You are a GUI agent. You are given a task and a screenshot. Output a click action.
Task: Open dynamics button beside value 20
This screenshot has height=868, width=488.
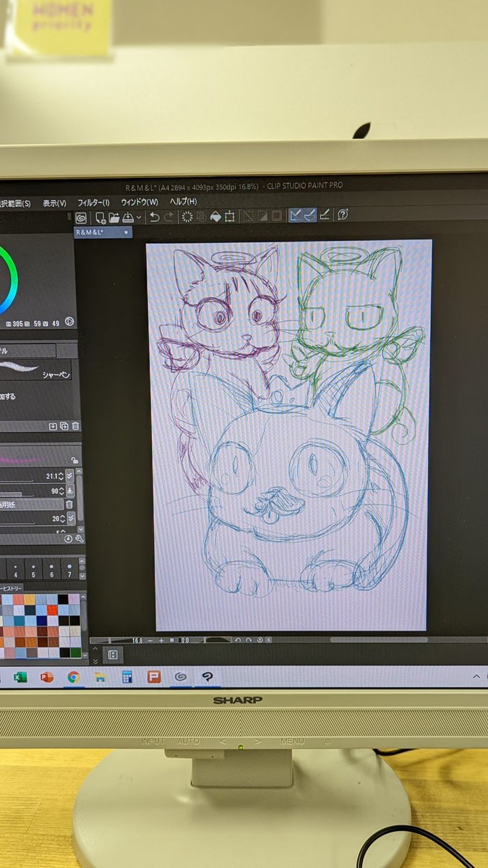(70, 519)
